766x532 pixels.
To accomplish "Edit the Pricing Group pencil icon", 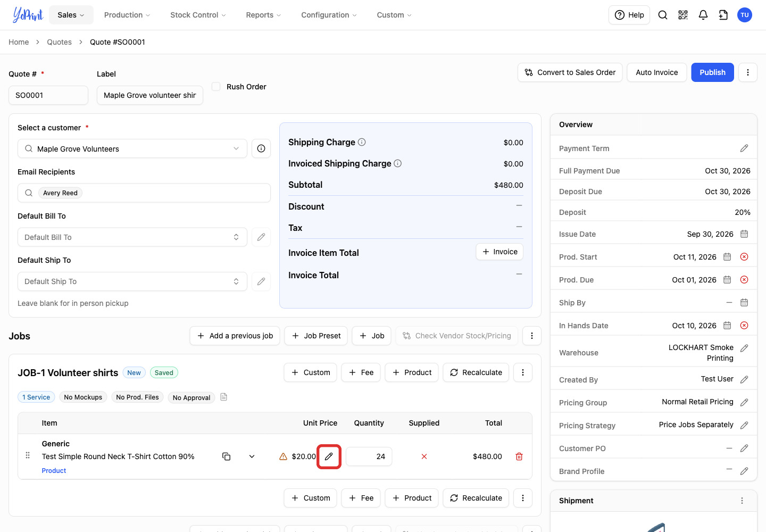I will click(x=744, y=402).
